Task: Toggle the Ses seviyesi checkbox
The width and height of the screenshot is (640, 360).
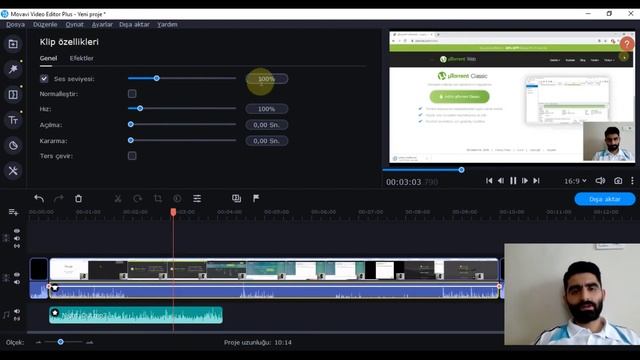Action: tap(44, 79)
